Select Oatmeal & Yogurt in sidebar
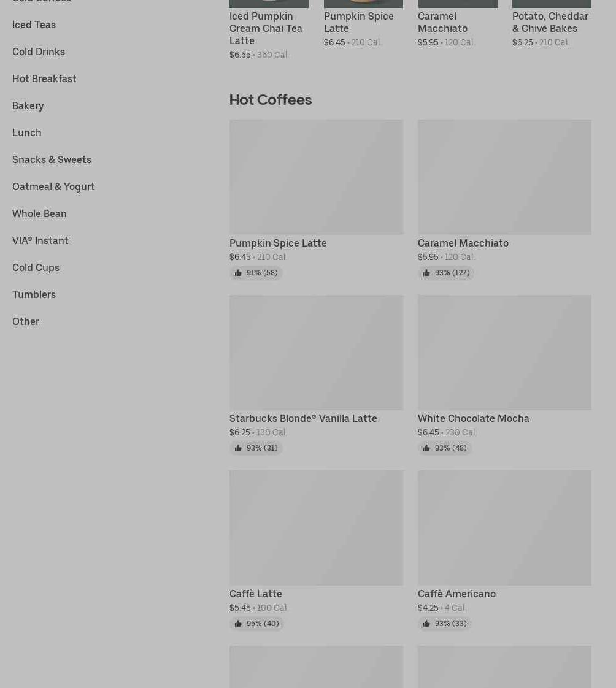Image resolution: width=616 pixels, height=688 pixels. coord(53,186)
